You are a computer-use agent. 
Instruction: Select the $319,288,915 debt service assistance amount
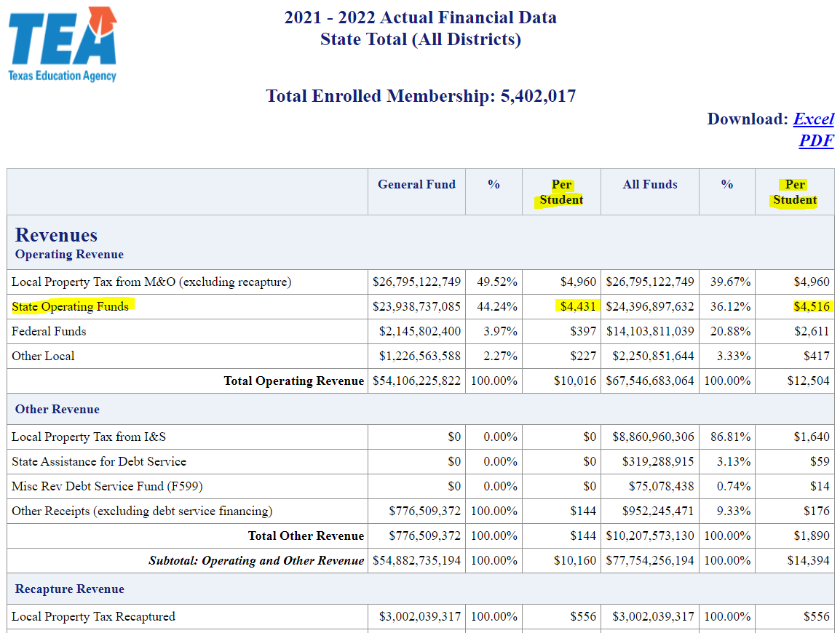click(x=658, y=461)
